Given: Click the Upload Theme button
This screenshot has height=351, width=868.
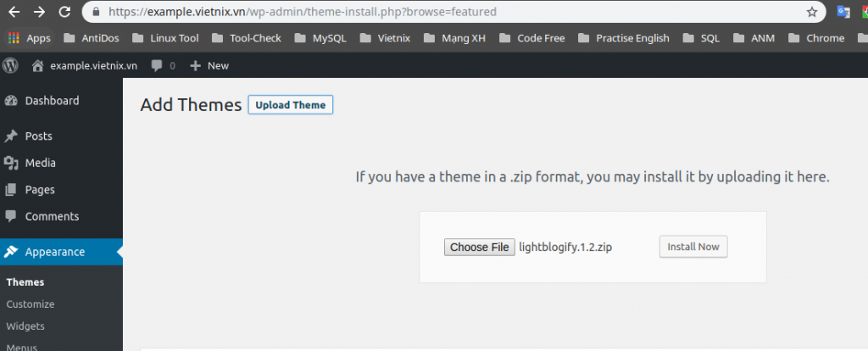Looking at the screenshot, I should (x=291, y=105).
